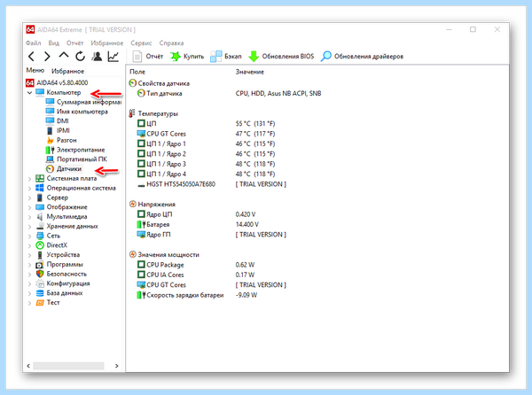Select Электропитание tree item

[75, 150]
